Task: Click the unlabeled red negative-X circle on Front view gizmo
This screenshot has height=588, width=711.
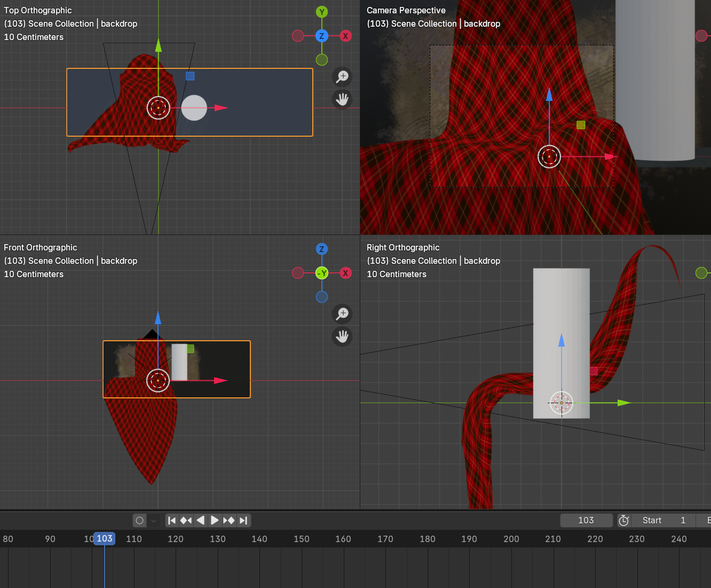Action: (x=298, y=273)
